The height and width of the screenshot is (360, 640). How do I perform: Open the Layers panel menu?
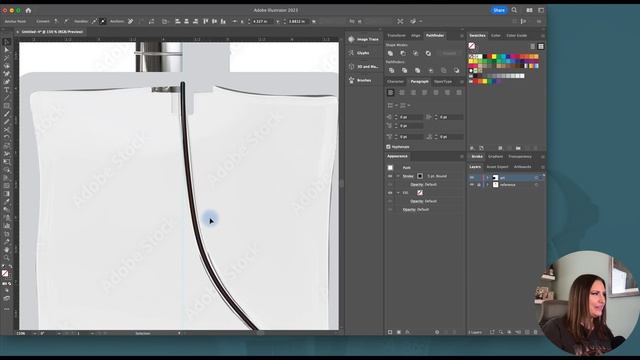(x=542, y=167)
